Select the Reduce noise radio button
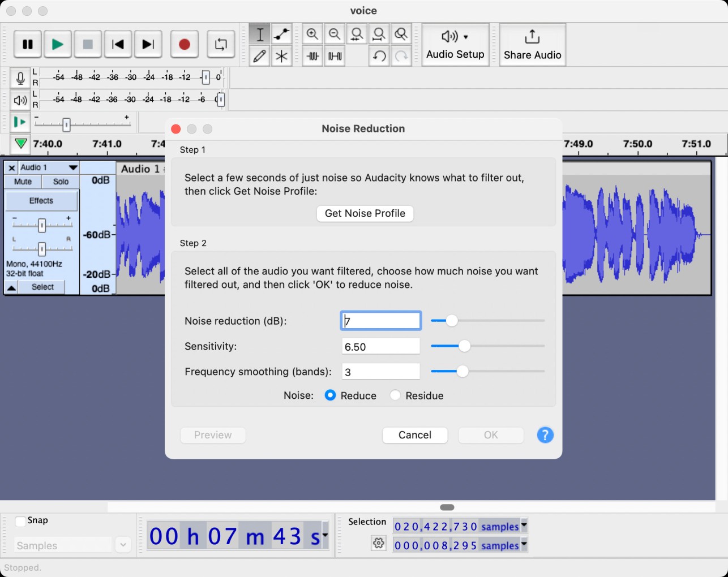The width and height of the screenshot is (728, 577). tap(330, 395)
